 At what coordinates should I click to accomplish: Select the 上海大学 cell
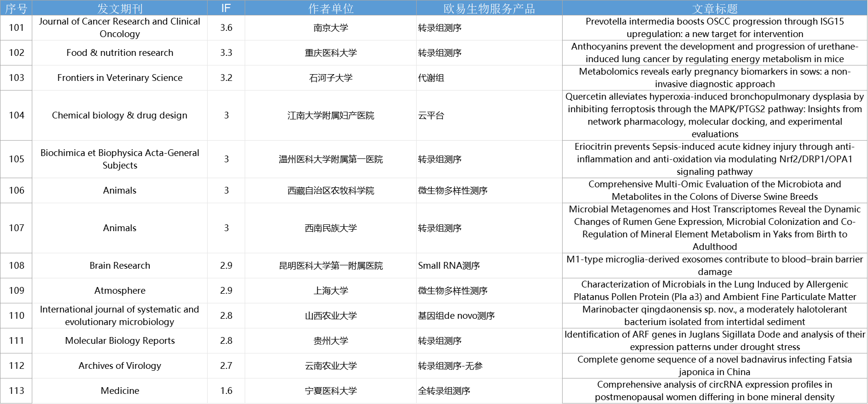tap(331, 291)
